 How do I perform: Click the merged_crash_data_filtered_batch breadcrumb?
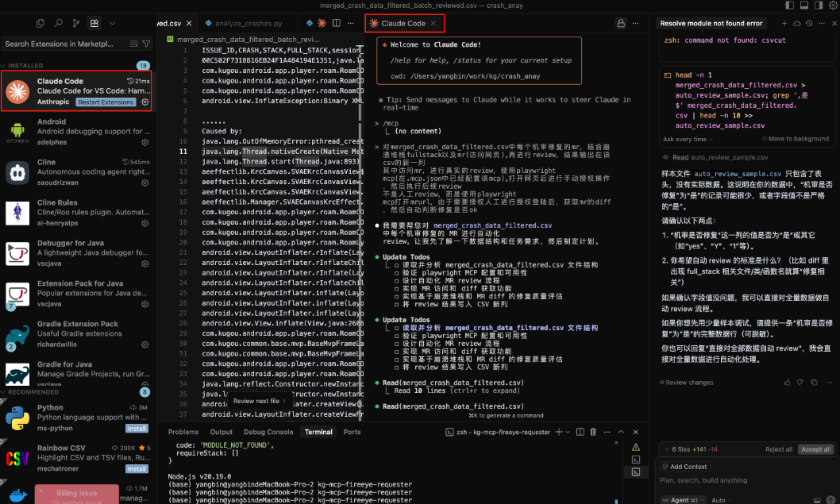[x=248, y=40]
